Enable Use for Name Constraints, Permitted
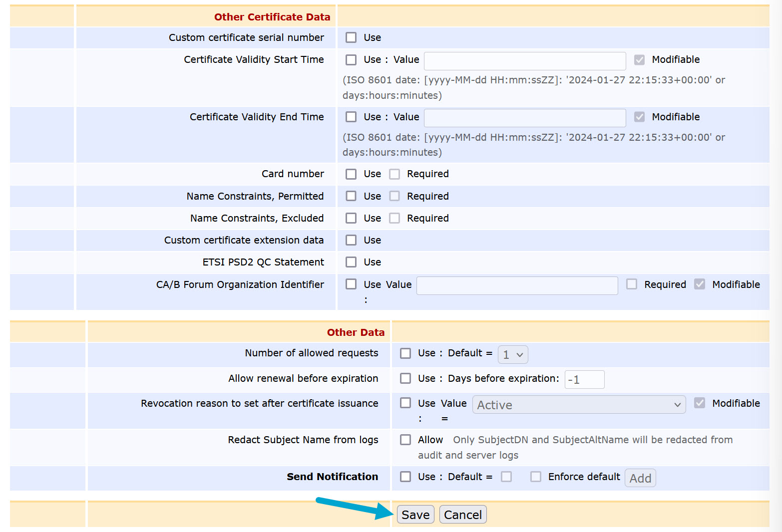Screen dimensions: 782x532 pos(351,196)
